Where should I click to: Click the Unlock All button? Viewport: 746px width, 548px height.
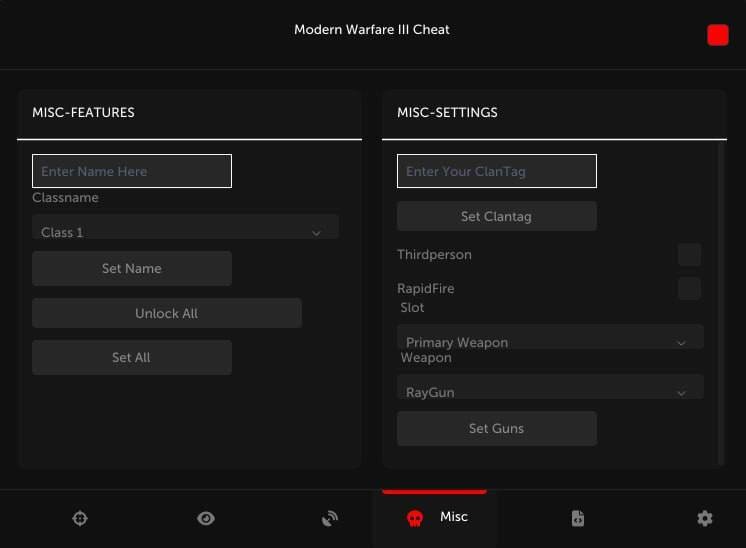(167, 313)
